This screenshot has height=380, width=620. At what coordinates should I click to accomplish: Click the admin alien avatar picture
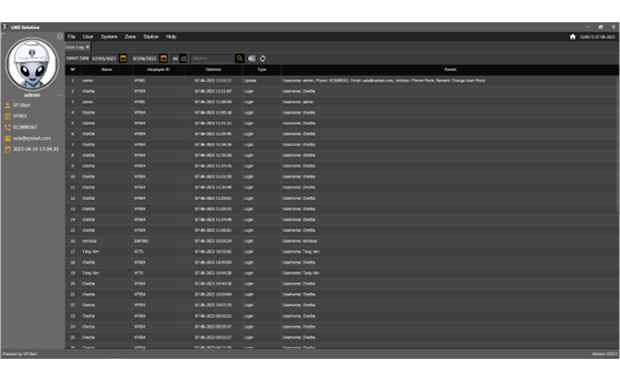click(x=32, y=64)
